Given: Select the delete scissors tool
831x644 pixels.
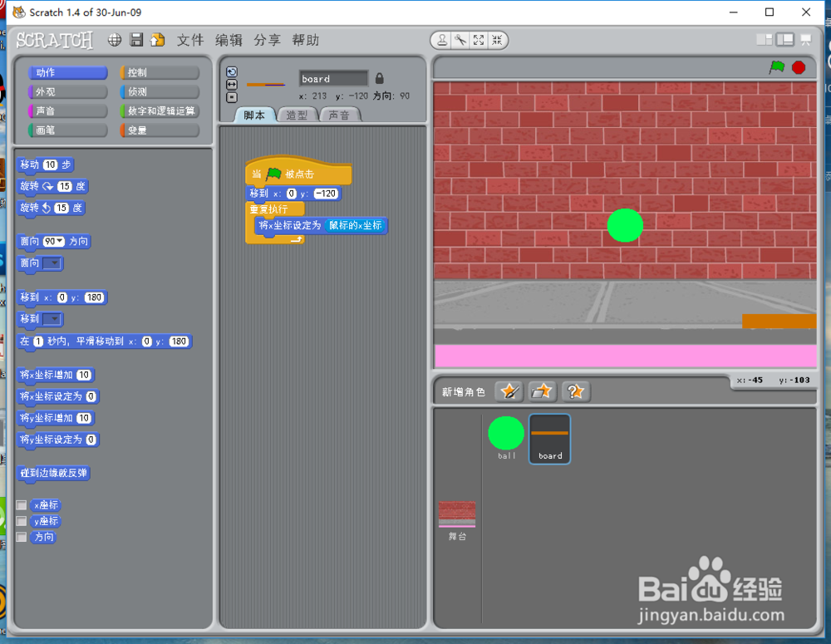Looking at the screenshot, I should click(x=460, y=40).
